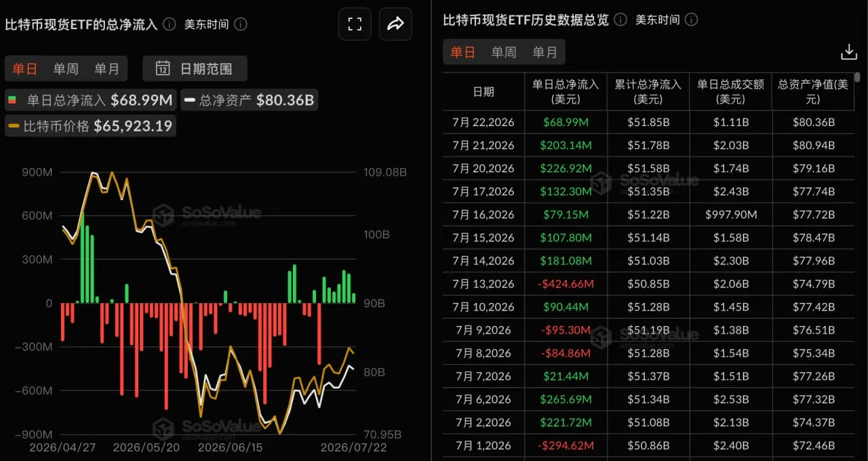Click the $107.80M inflow cell
Screen dimensions: 868x461
[566, 237]
